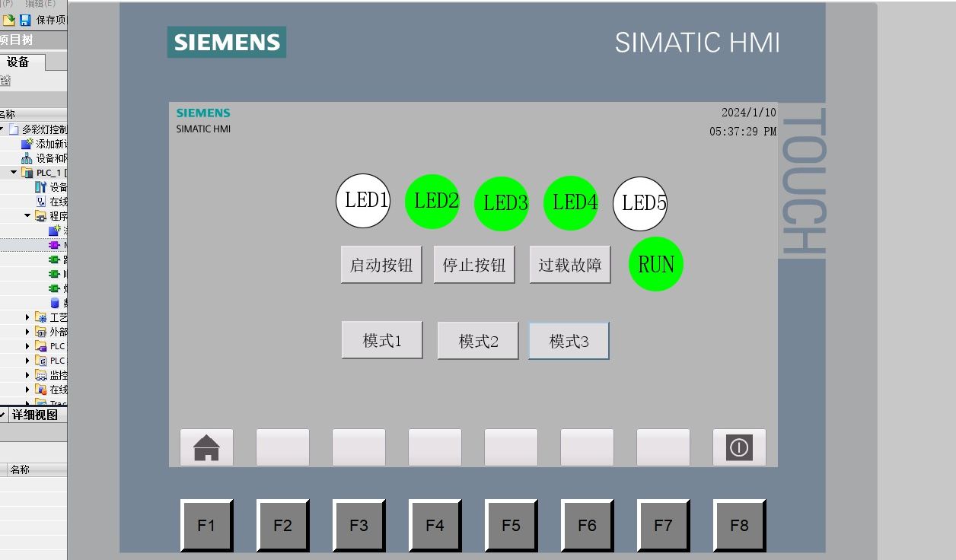Viewport: 956px width, 560px height.
Task: Click the open project folder icon in toolbar
Action: (8, 20)
